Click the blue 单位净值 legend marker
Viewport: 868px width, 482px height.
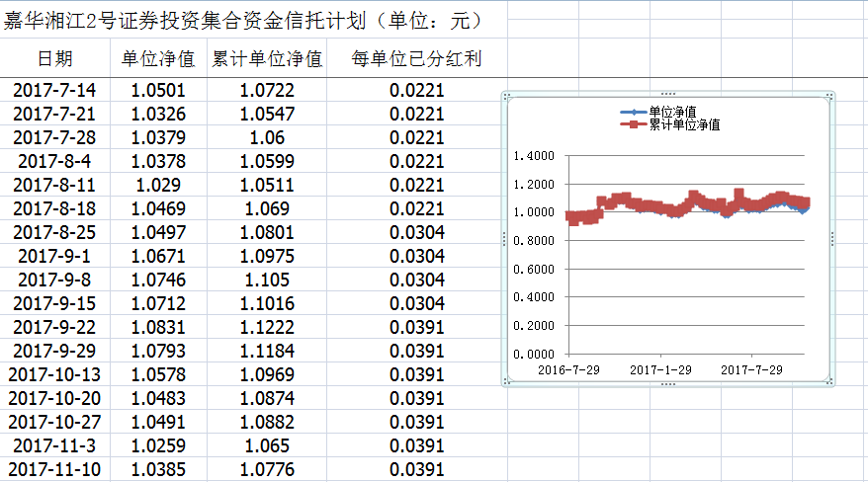[x=633, y=112]
